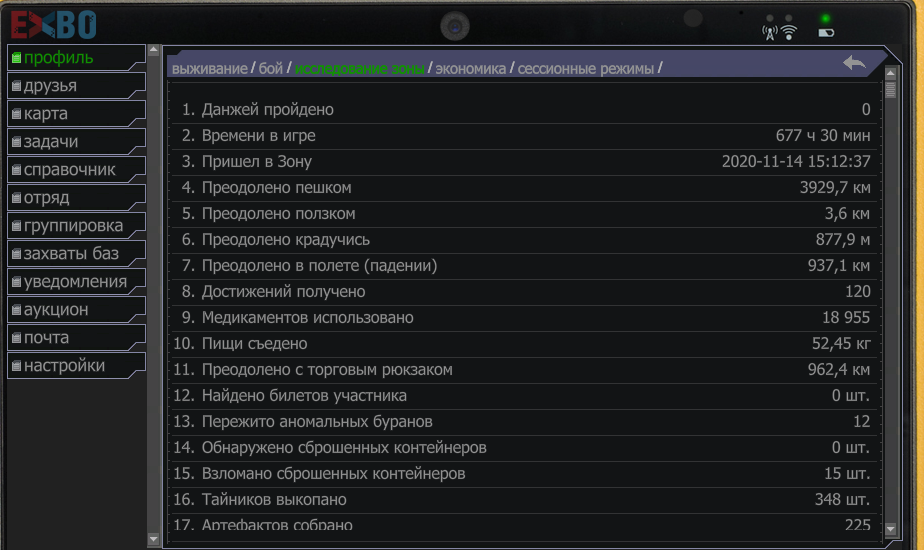Screen dimensions: 924x550
Task: Select the Пришел в Зону row
Action: (x=524, y=162)
